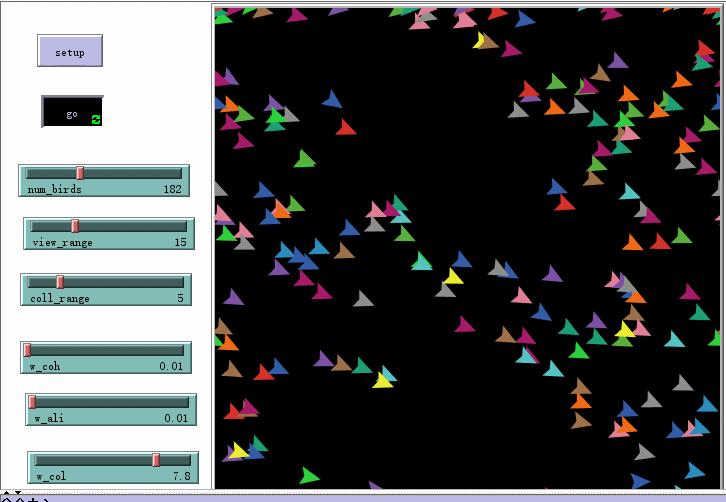Click the w_ali value 0.01

click(176, 418)
